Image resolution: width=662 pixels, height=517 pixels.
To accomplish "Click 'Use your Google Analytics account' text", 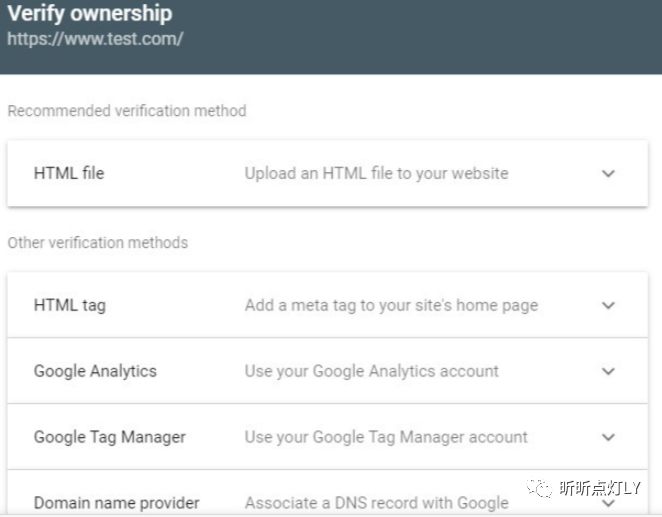I will pos(371,371).
